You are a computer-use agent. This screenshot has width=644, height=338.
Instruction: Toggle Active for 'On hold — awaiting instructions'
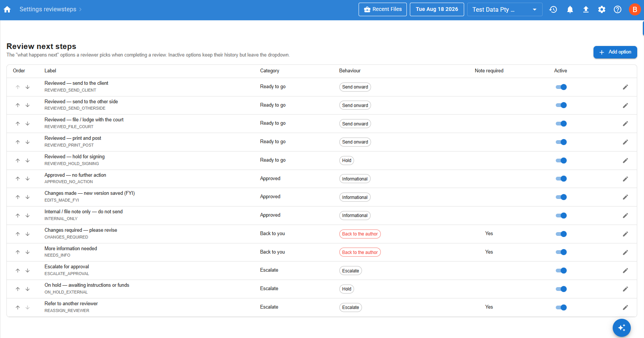click(561, 289)
